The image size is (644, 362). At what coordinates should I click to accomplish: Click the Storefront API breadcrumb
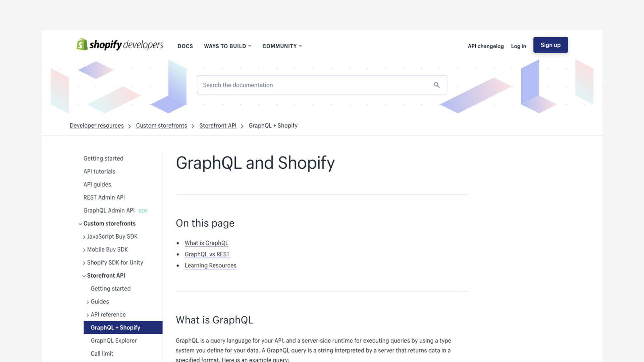(218, 125)
